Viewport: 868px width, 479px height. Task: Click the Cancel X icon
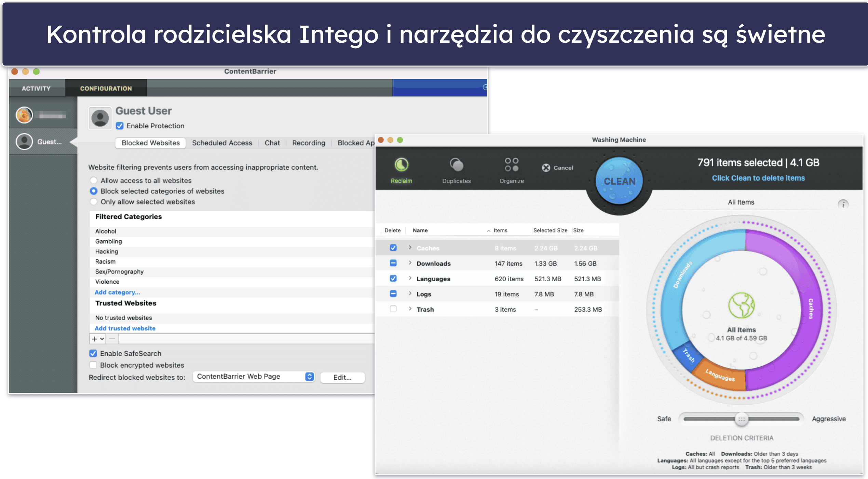pos(546,168)
